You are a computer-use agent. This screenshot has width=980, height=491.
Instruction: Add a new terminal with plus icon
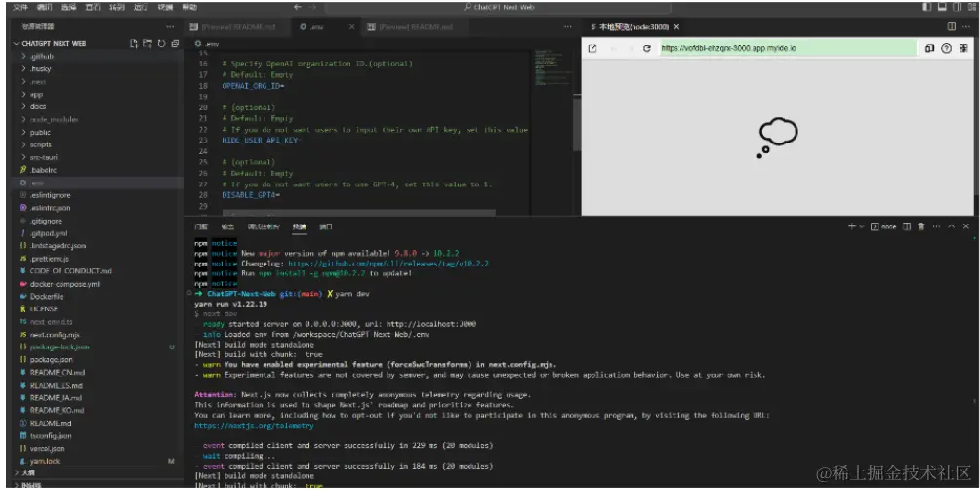pyautogui.click(x=851, y=226)
